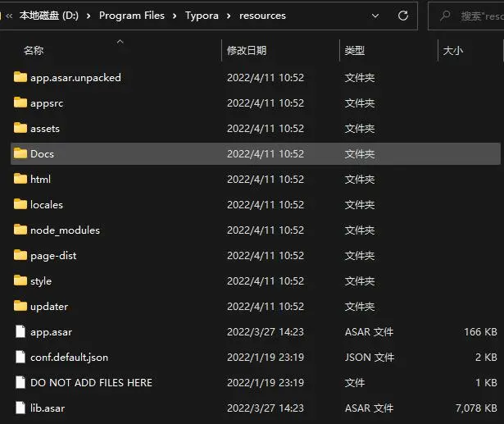
Task: Navigate to Typora in breadcrumb
Action: click(x=202, y=16)
